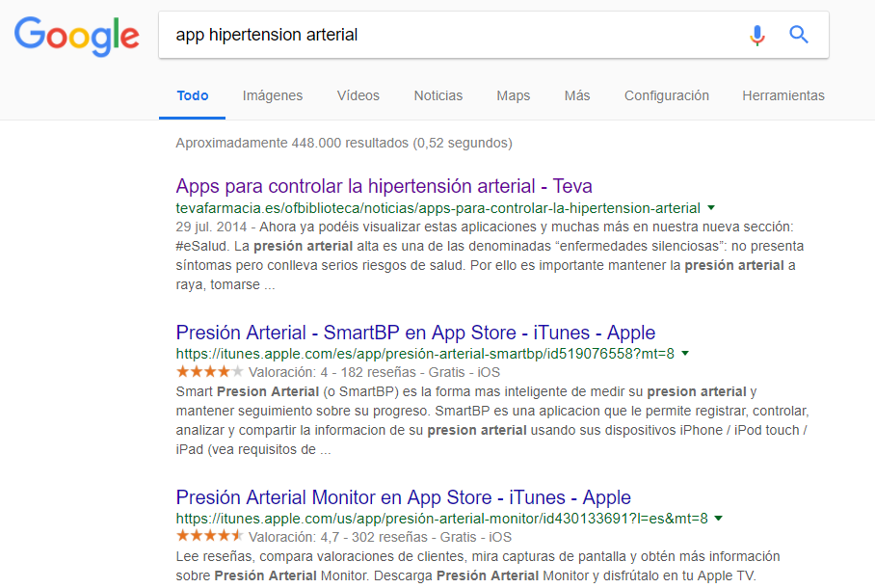Open Presión Arterial Monitor App Store result
The image size is (875, 588).
[x=404, y=497]
